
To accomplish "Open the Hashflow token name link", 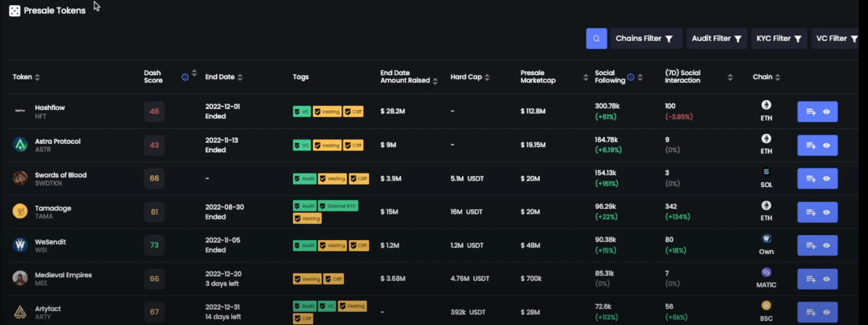I will pyautogui.click(x=50, y=108).
